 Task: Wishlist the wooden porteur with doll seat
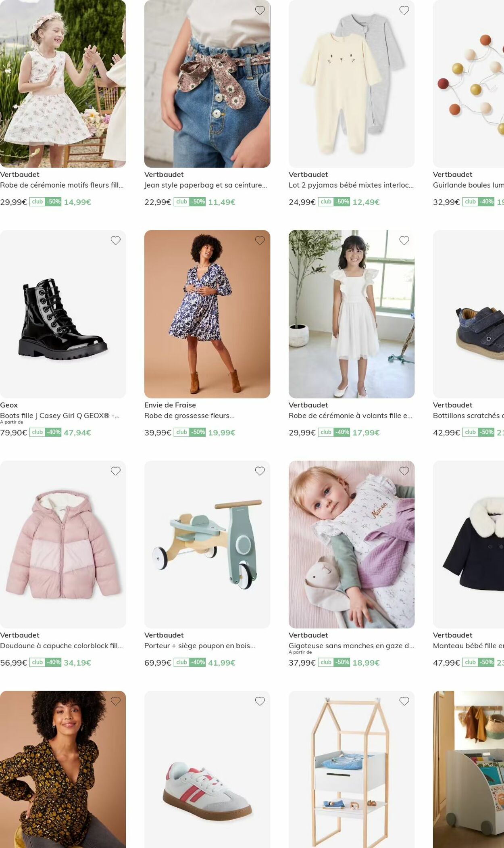[260, 471]
